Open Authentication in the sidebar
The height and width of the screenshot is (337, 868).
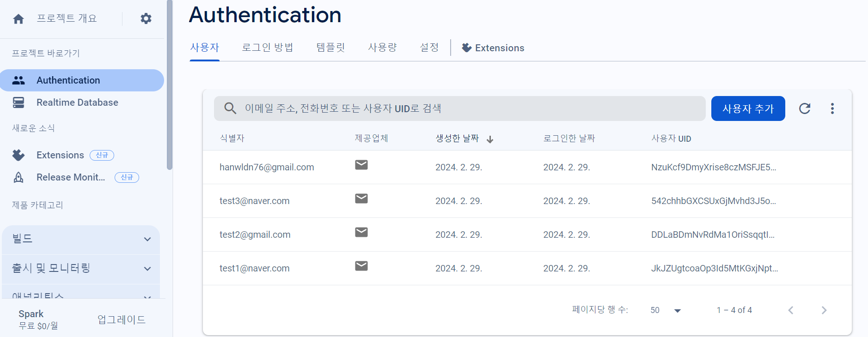[x=82, y=80]
